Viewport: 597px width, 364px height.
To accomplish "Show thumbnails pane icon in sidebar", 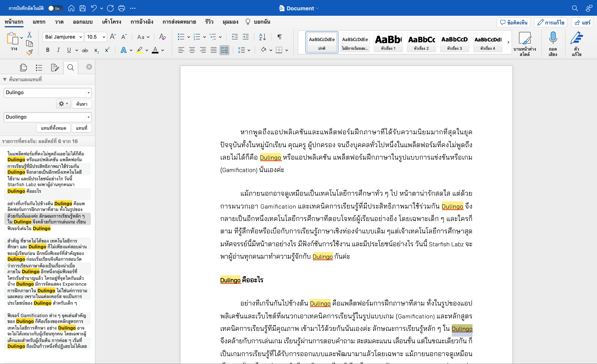I will click(x=23, y=67).
